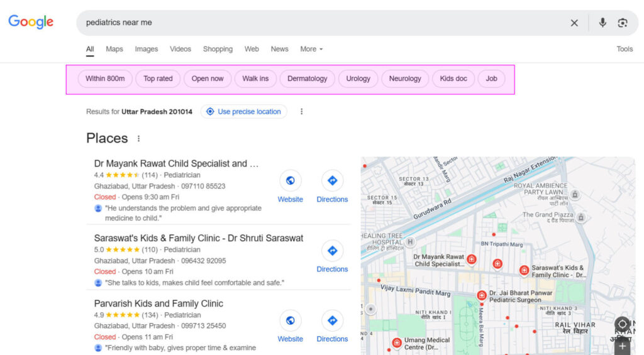Get directions icon for Saraswat's Kids Clinic
The width and height of the screenshot is (644, 355).
point(332,251)
